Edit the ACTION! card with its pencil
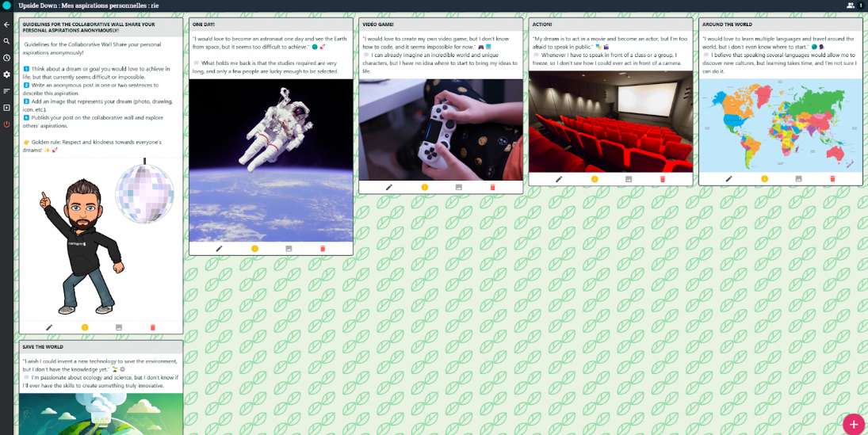The image size is (868, 435). click(559, 179)
